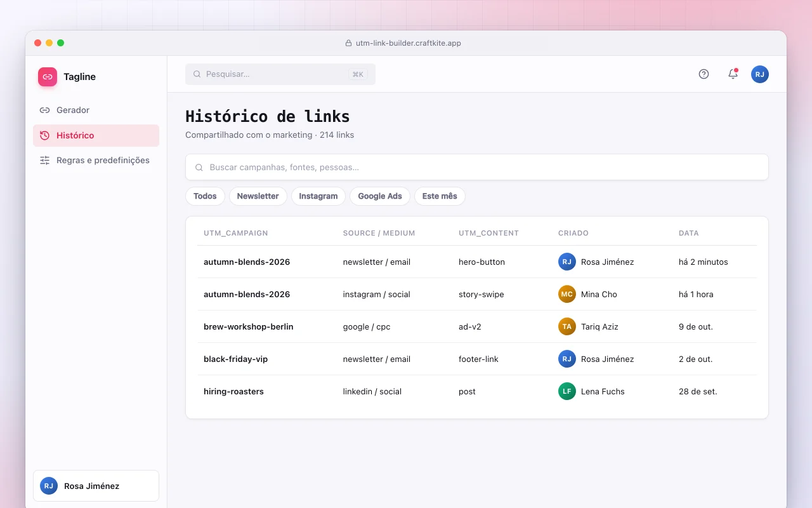Viewport: 812px width, 508px height.
Task: Click the CRIADO column header
Action: point(573,233)
